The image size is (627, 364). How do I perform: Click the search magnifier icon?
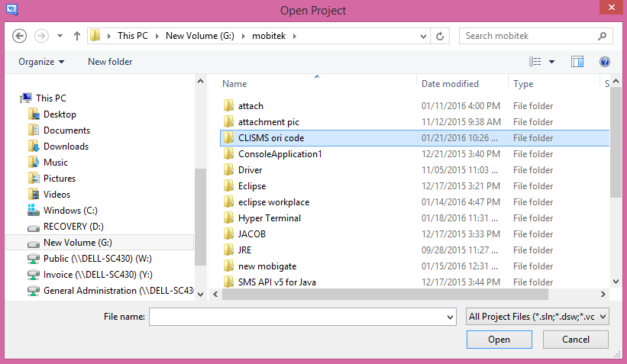[x=603, y=36]
